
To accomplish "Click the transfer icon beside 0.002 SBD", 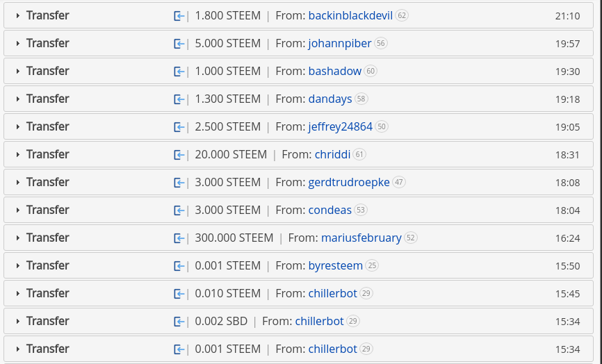I will pyautogui.click(x=179, y=321).
